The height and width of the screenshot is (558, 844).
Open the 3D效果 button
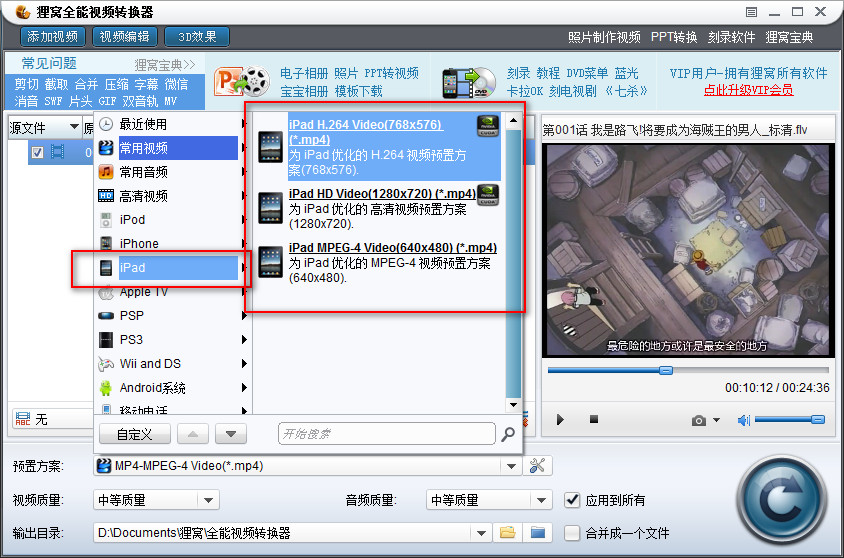pos(197,37)
